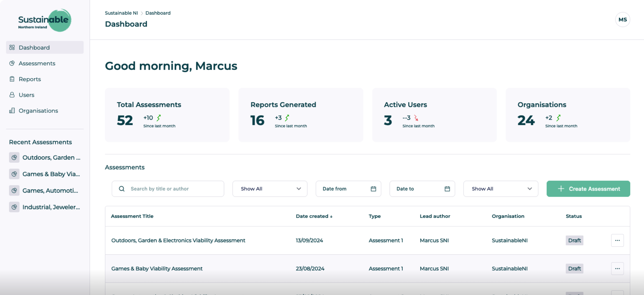Click the Organisations building icon
Image resolution: width=644 pixels, height=295 pixels.
(12, 111)
